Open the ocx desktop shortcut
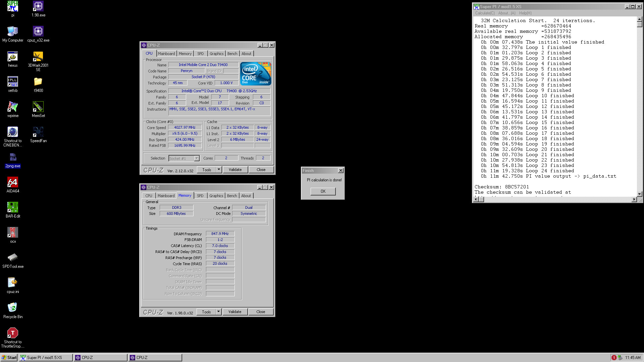The width and height of the screenshot is (644, 362). 13,235
